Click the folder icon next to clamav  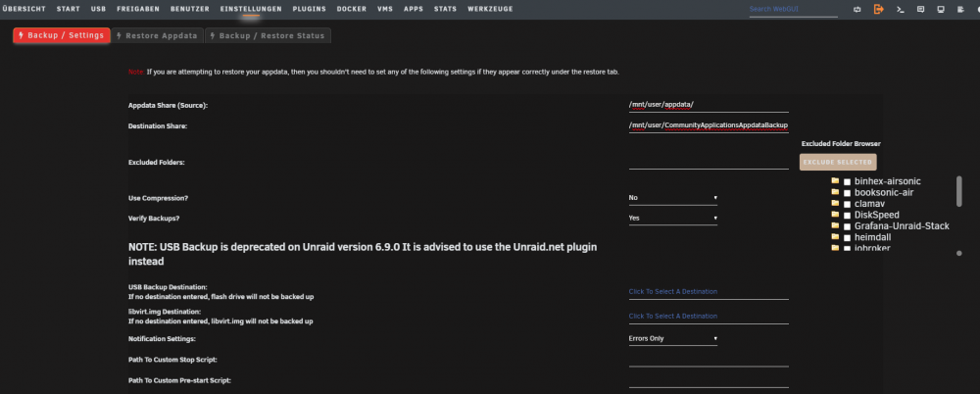(835, 203)
